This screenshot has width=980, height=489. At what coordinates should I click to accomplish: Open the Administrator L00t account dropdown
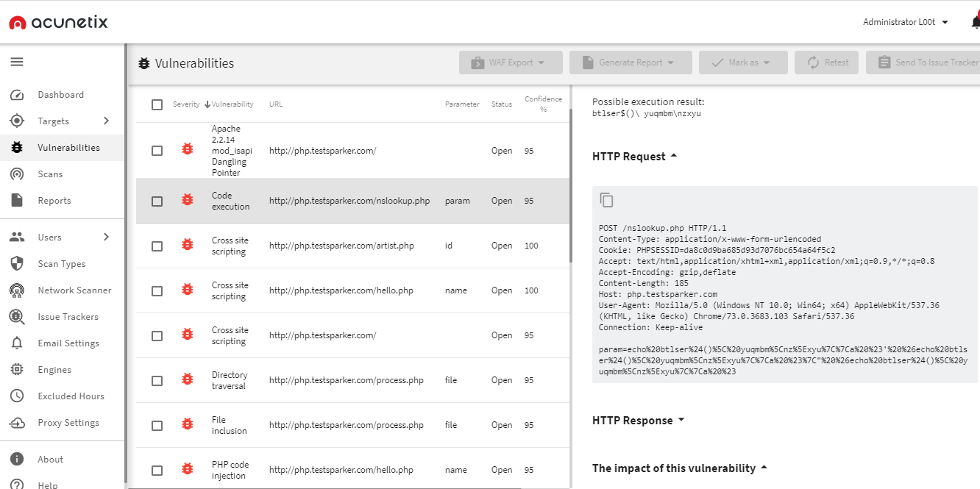tap(905, 22)
